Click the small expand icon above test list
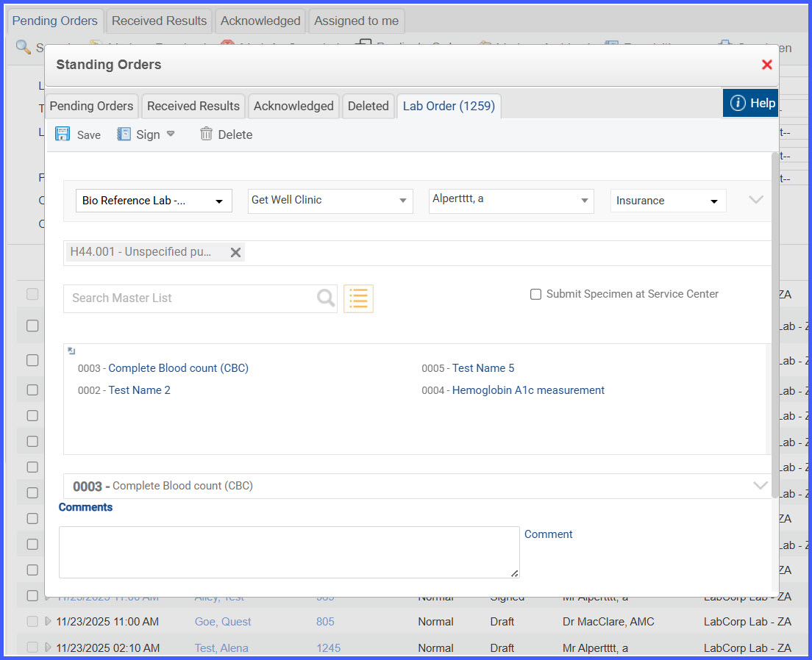 (71, 351)
